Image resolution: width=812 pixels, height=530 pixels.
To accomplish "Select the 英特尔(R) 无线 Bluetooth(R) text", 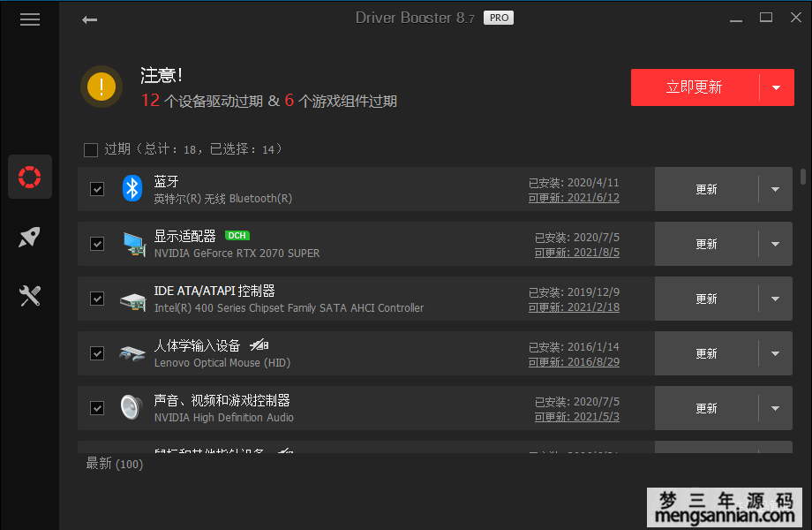I will (x=223, y=199).
